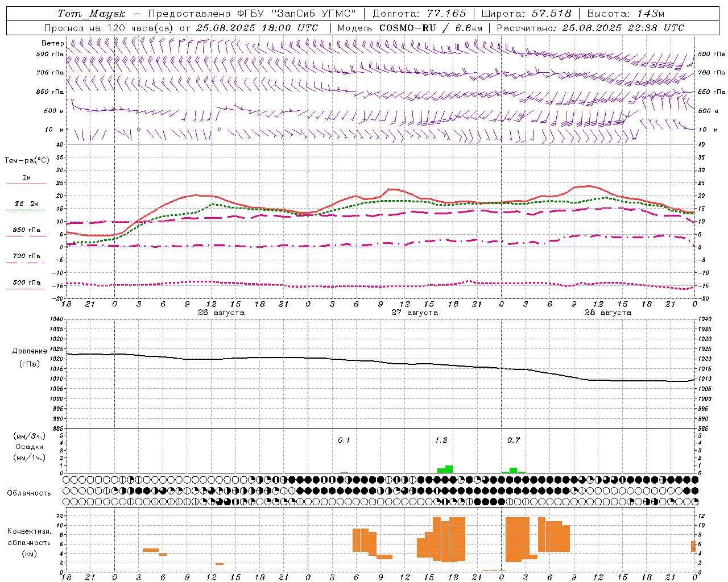The height and width of the screenshot is (582, 728).
Task: Click the (мм/1ч.) unit label
Action: click(30, 458)
